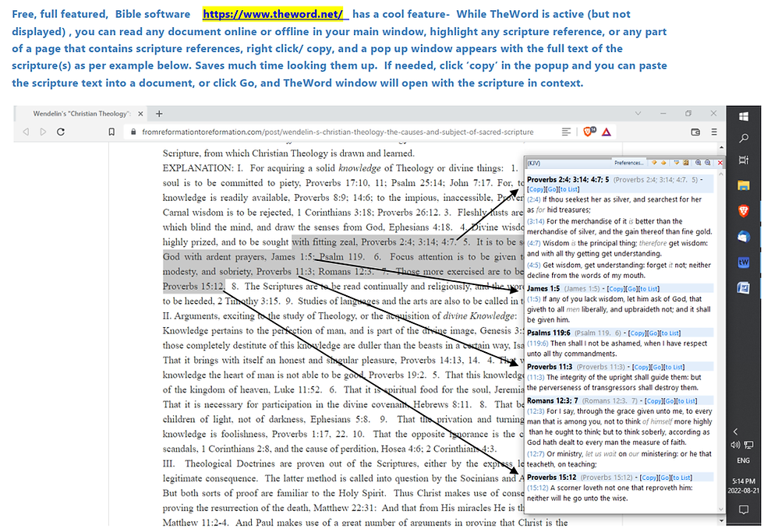Copy the Proverbs 15:12 verse
Screen dimensions: 764x532
pyautogui.click(x=649, y=477)
